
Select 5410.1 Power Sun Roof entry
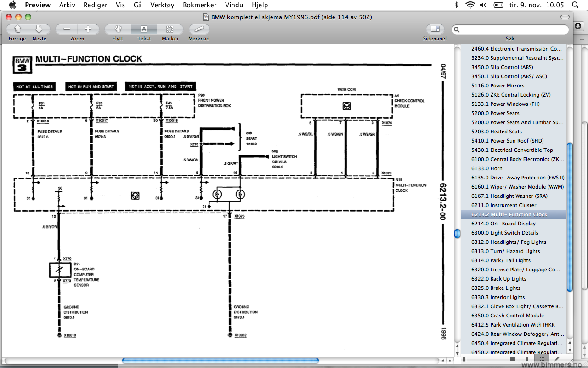tap(513, 141)
